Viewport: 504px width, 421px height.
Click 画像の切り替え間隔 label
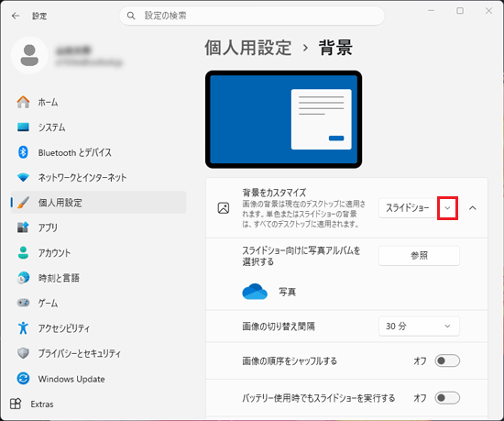pos(279,327)
